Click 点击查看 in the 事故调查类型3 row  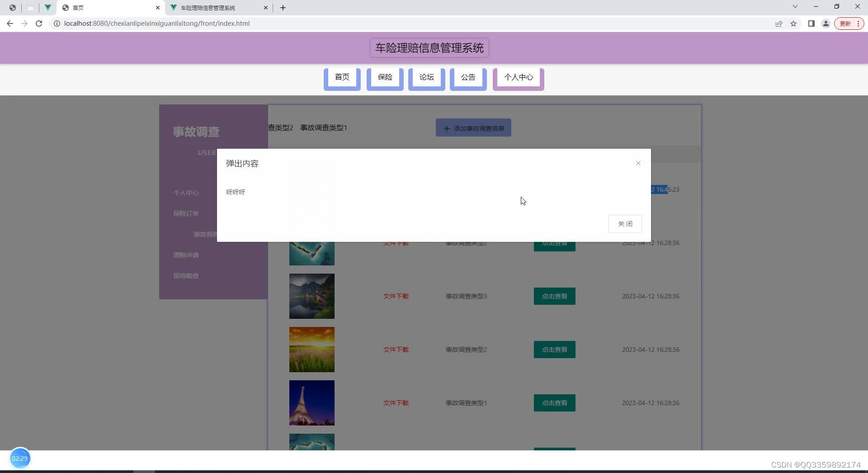coord(554,296)
